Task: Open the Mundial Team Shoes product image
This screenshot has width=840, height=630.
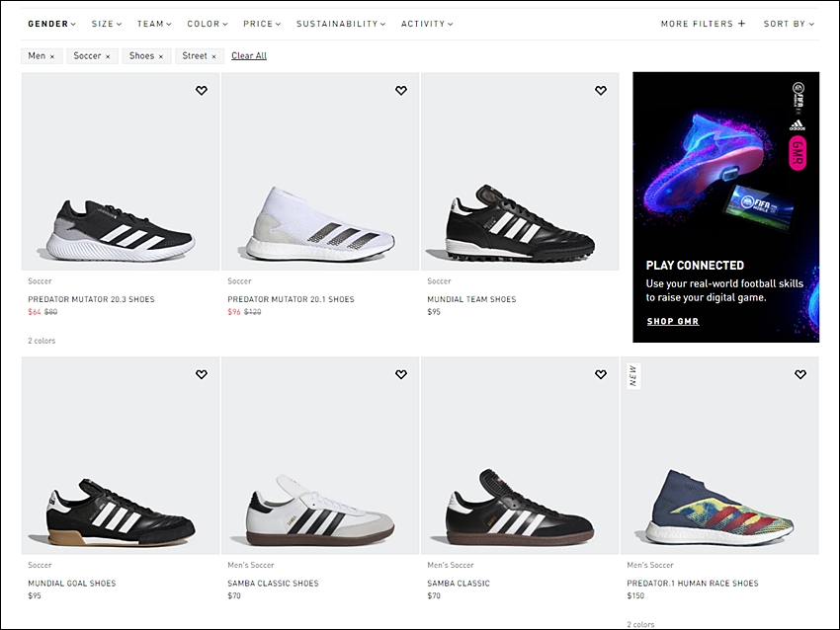Action: 520,171
